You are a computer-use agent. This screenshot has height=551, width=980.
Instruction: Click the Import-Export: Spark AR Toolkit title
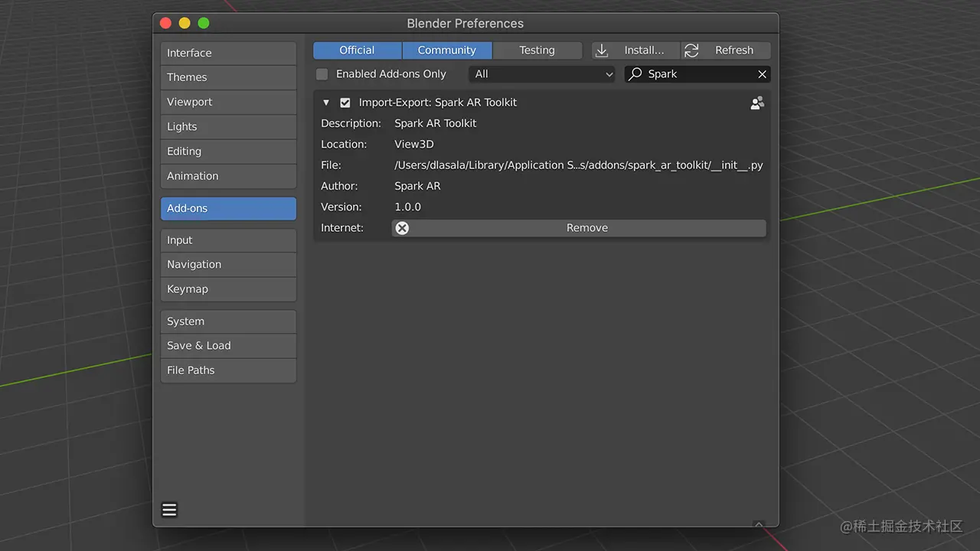pyautogui.click(x=438, y=103)
